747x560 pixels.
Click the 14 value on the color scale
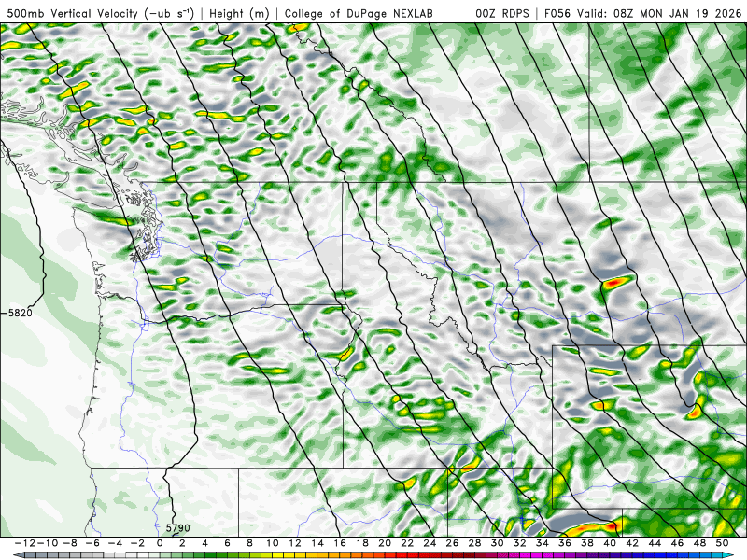317,543
